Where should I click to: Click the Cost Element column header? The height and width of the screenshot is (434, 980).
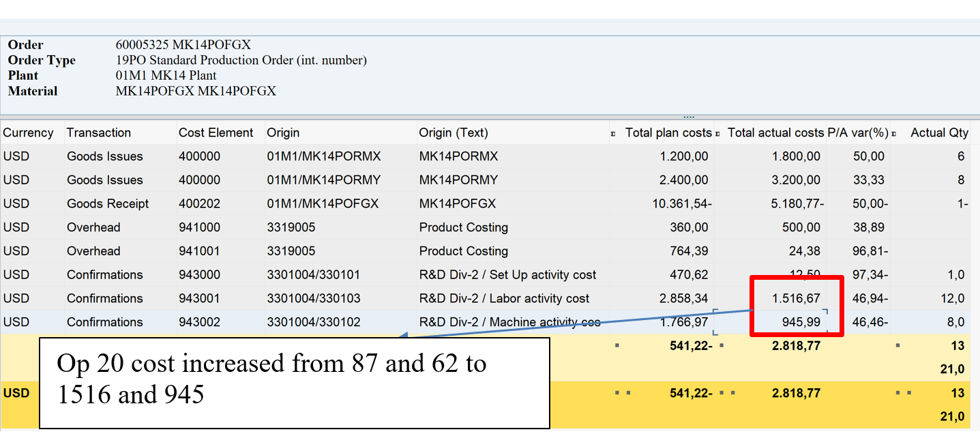pos(216,133)
